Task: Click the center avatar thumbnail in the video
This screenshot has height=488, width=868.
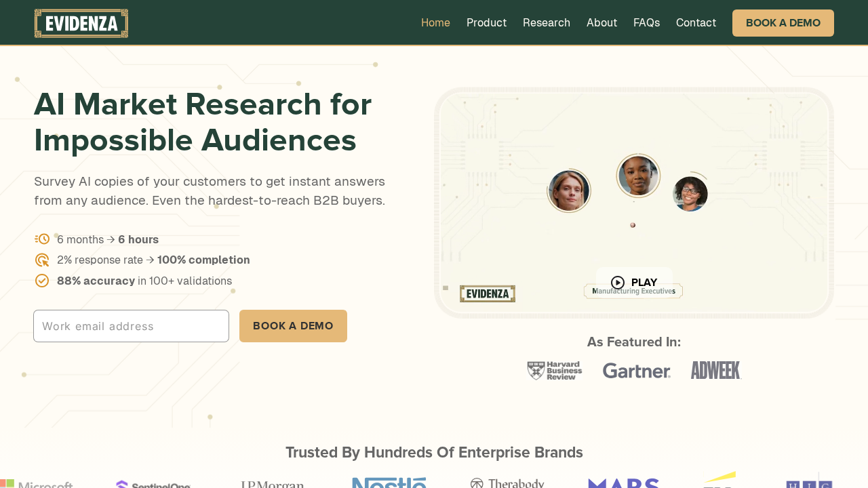Action: (637, 175)
